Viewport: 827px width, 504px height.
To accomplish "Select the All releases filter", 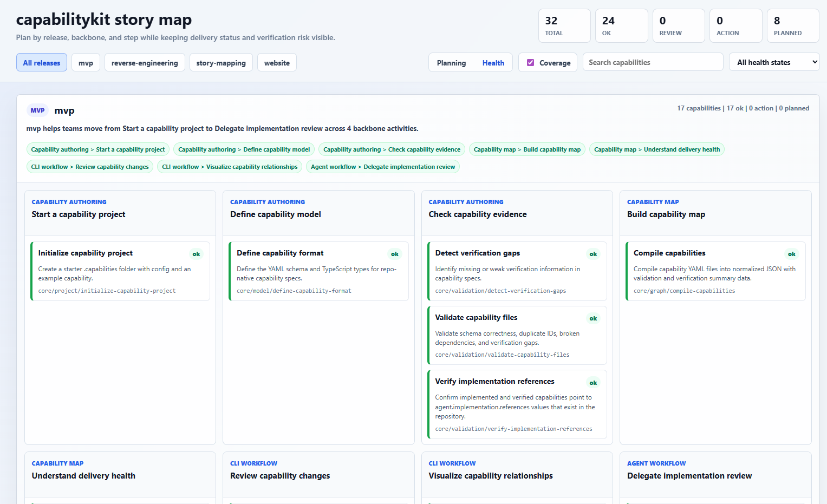I will (42, 63).
